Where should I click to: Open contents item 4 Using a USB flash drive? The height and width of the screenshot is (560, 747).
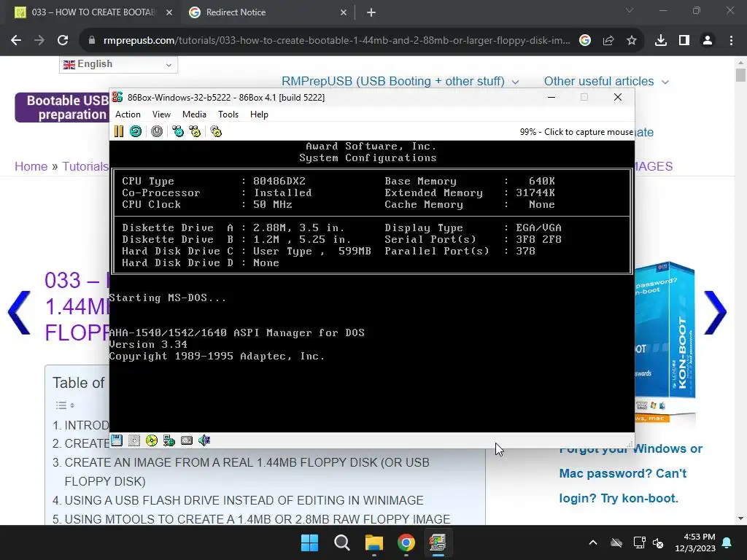tap(244, 500)
